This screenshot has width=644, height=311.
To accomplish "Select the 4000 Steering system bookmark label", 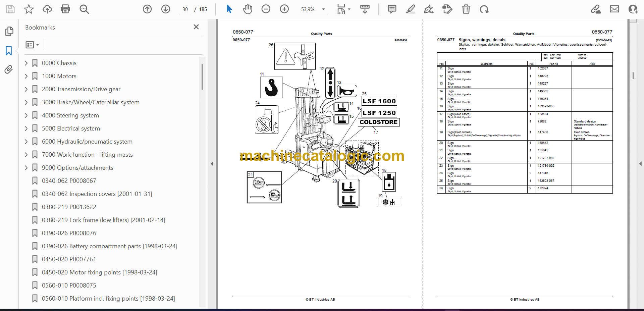I will (70, 115).
